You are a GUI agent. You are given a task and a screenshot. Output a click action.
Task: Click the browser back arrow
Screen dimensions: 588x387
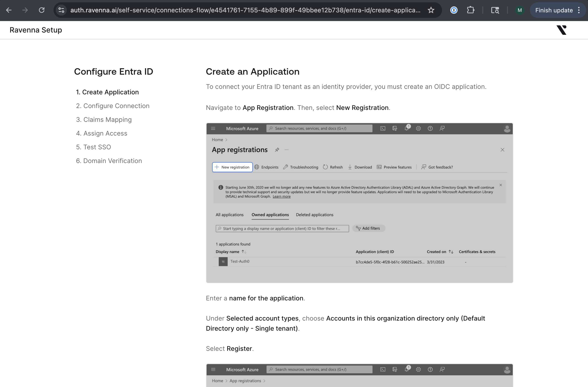click(x=9, y=10)
